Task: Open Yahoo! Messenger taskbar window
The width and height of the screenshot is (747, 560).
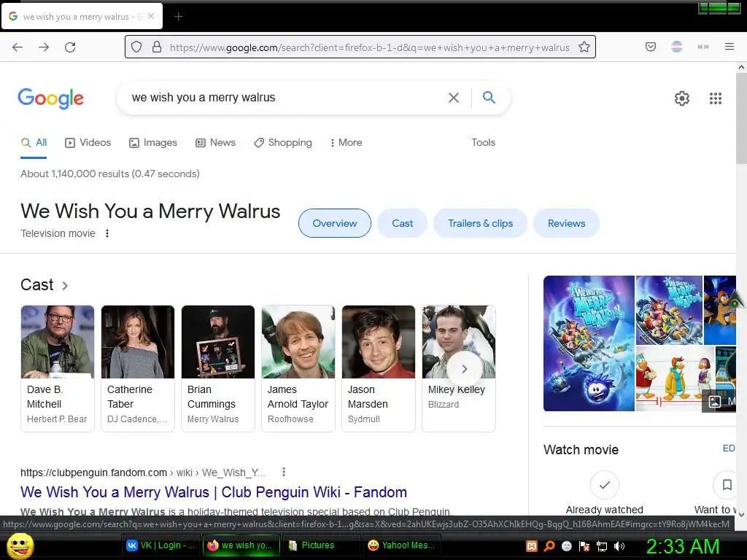Action: tap(402, 545)
